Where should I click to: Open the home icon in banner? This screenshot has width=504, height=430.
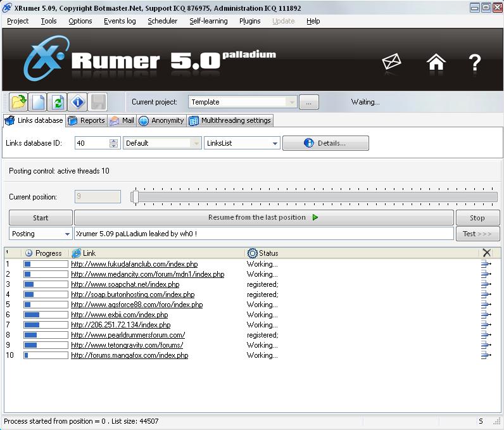pyautogui.click(x=436, y=61)
